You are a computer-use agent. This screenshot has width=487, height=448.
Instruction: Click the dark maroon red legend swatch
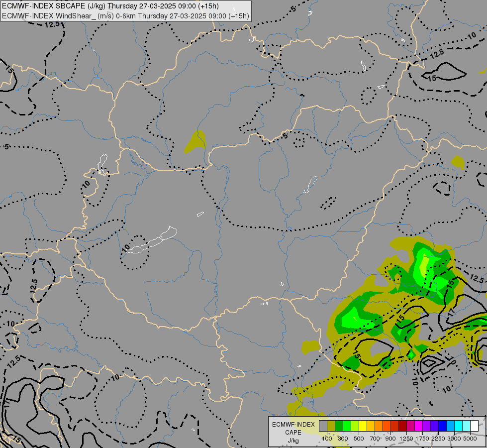pos(403,426)
